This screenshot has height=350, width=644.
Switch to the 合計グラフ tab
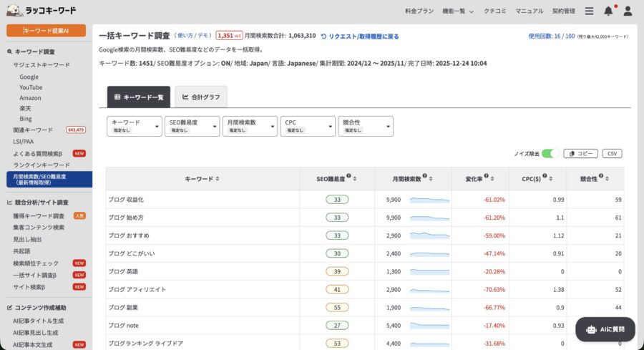pyautogui.click(x=201, y=97)
